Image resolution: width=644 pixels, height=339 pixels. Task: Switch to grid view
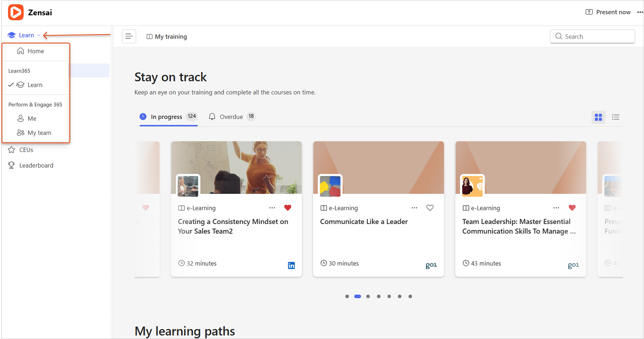tap(598, 117)
